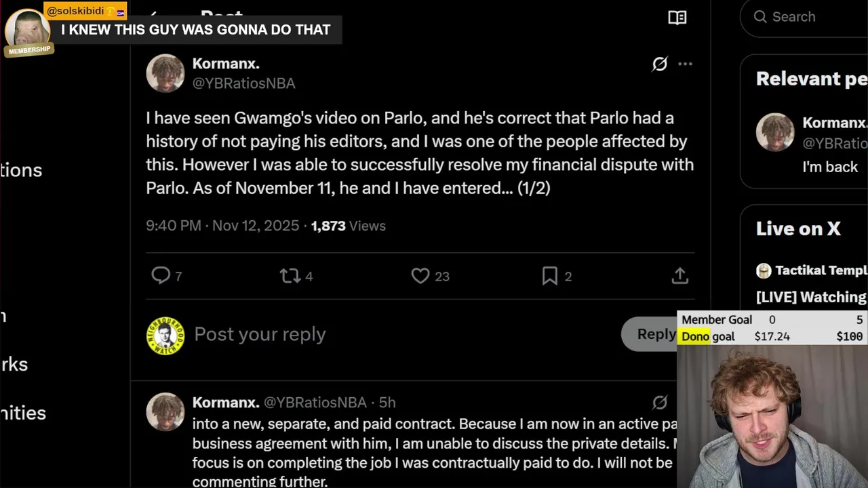Click Grok icon on reply post
868x488 pixels.
click(x=660, y=403)
